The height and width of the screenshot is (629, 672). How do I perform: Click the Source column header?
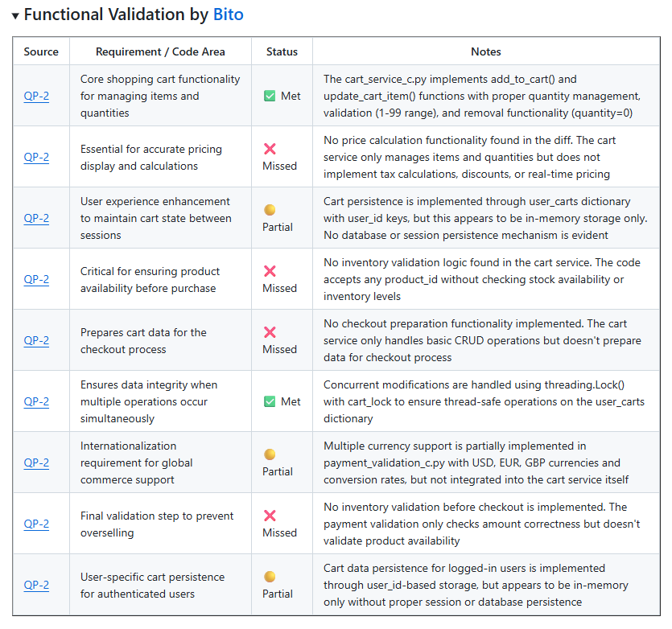coord(41,51)
